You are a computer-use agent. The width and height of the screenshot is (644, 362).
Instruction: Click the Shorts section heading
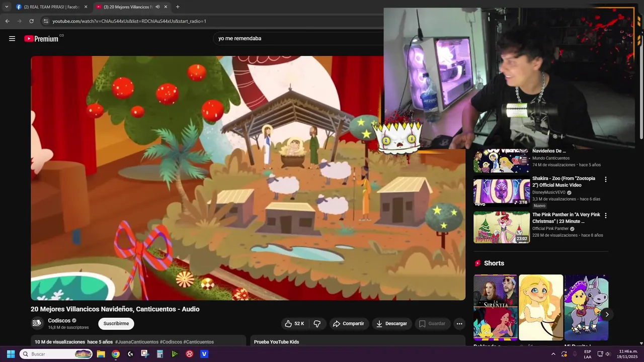coord(494,263)
